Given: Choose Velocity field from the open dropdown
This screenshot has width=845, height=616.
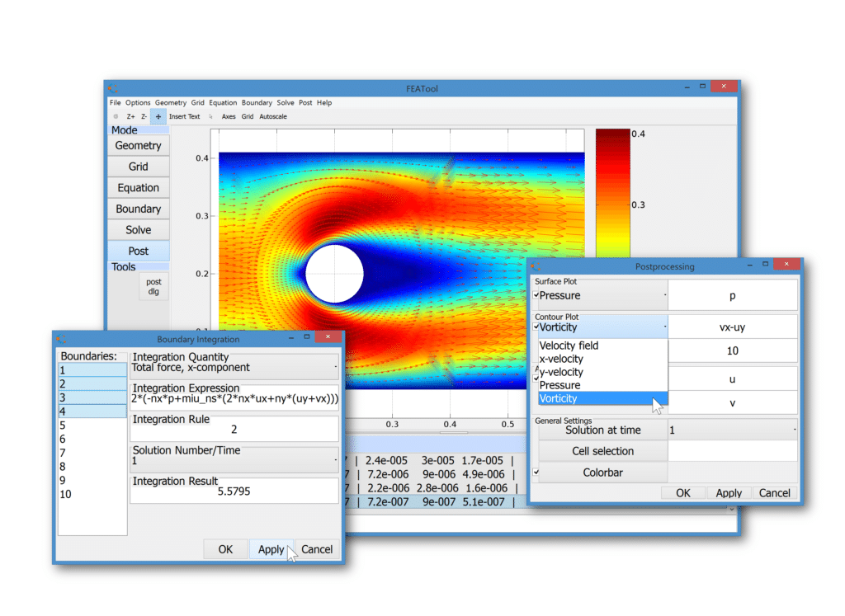Looking at the screenshot, I should click(x=569, y=346).
